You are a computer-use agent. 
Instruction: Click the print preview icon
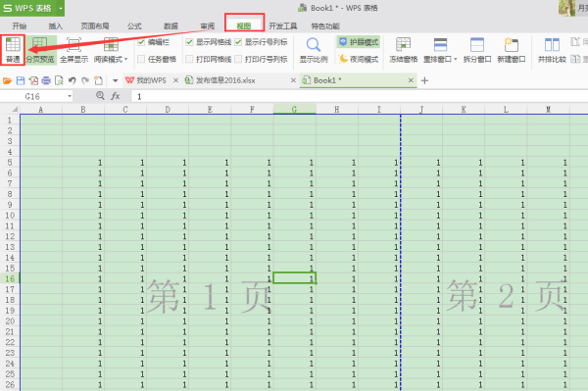pyautogui.click(x=59, y=80)
